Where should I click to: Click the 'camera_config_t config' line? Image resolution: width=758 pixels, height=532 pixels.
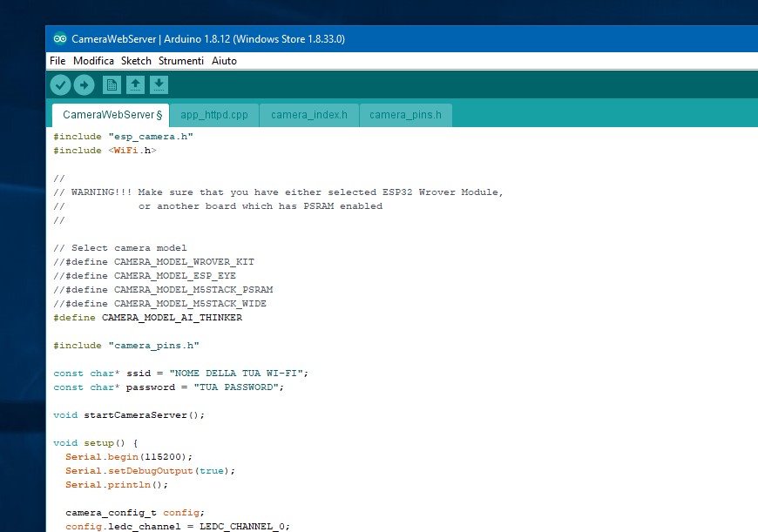135,513
